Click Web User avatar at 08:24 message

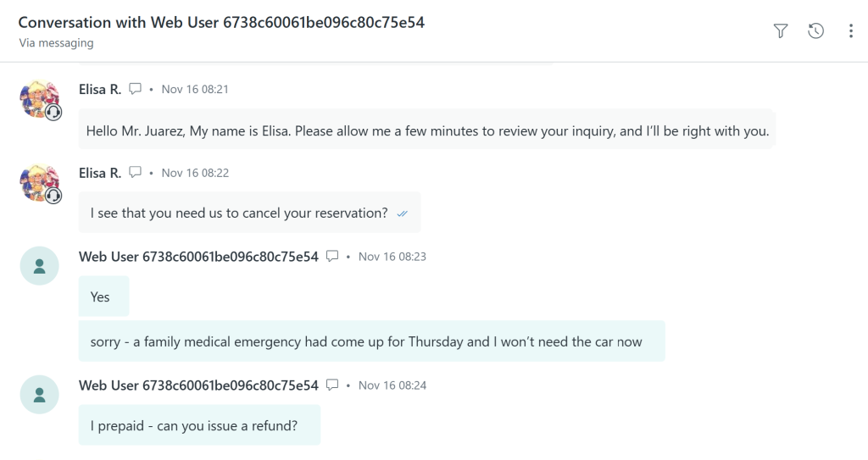[39, 395]
